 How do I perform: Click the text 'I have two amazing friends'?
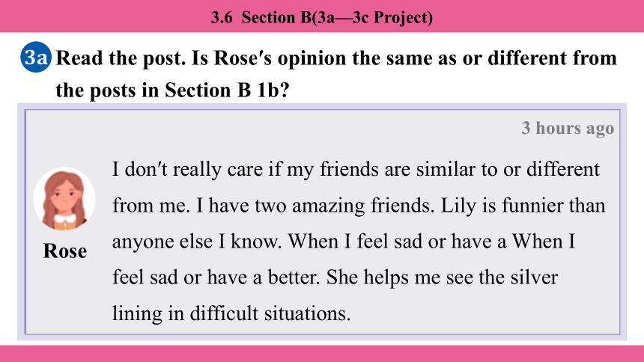pyautogui.click(x=315, y=206)
